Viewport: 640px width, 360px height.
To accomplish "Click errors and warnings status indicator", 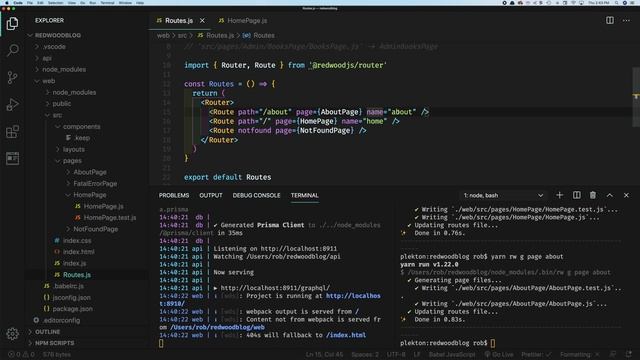I will pos(21,354).
